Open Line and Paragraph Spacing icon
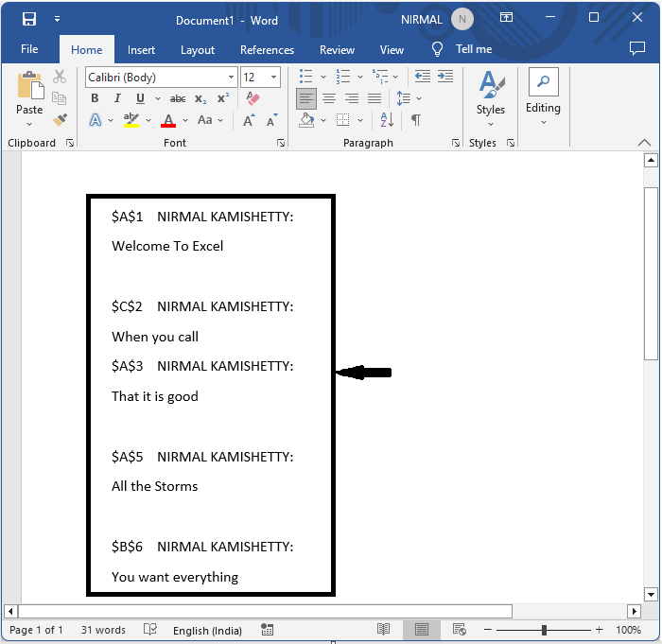Screen dimensions: 662x644 pyautogui.click(x=403, y=98)
